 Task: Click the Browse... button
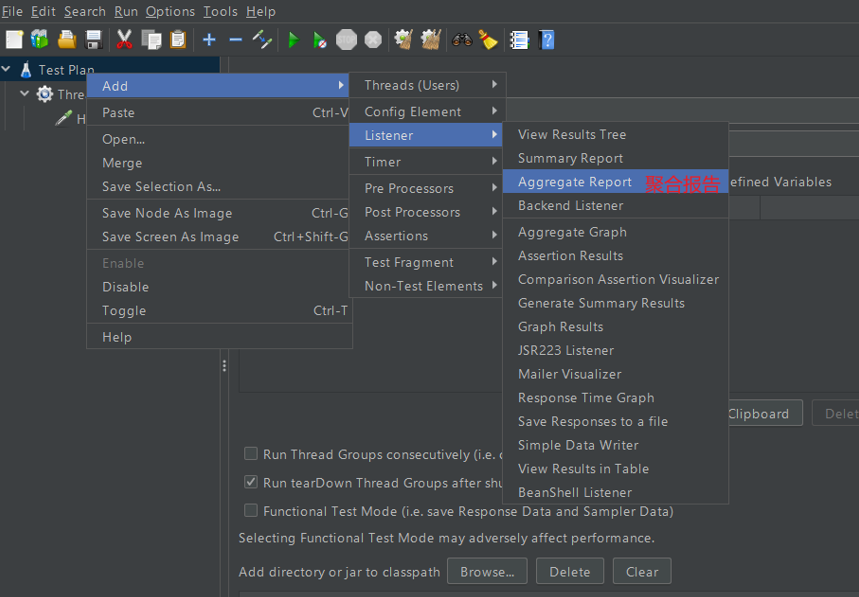pos(487,571)
